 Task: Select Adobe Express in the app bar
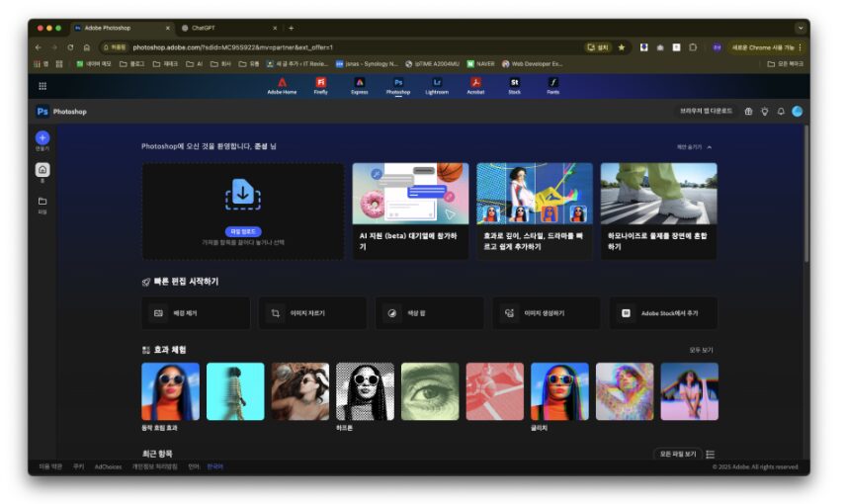360,83
